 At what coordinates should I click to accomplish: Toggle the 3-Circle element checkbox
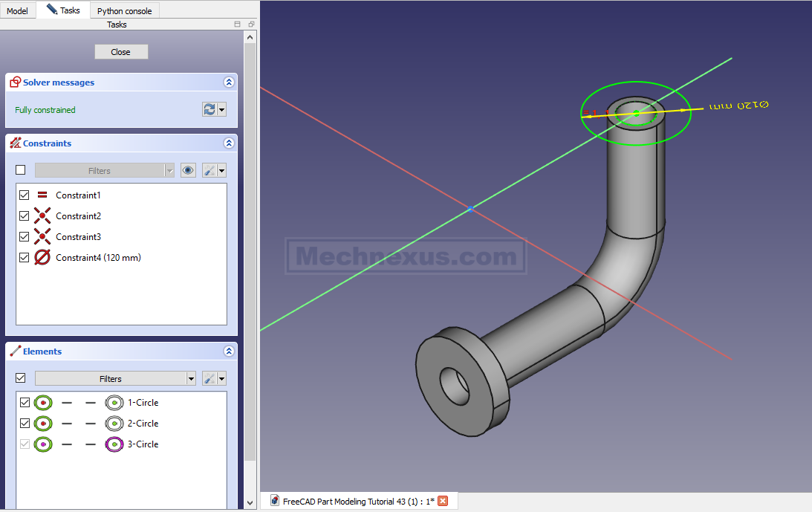click(25, 444)
